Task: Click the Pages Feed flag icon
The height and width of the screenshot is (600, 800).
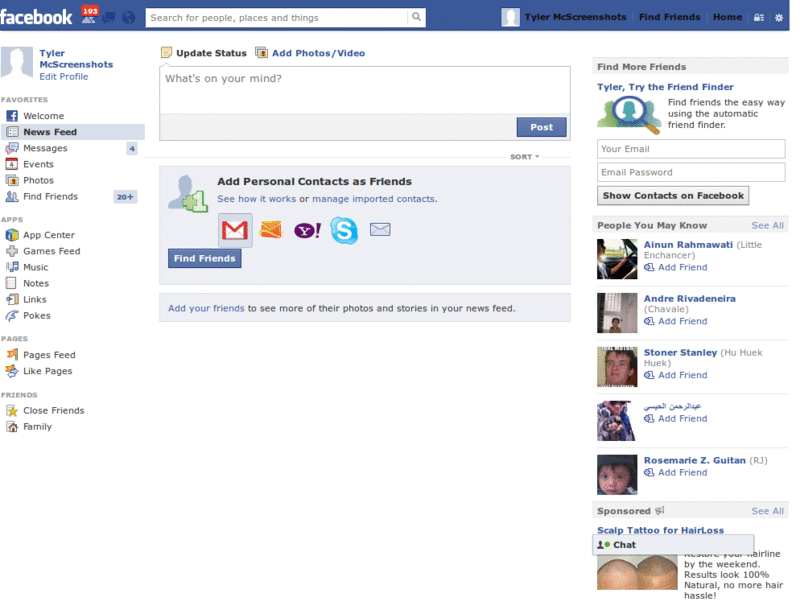Action: (x=12, y=355)
